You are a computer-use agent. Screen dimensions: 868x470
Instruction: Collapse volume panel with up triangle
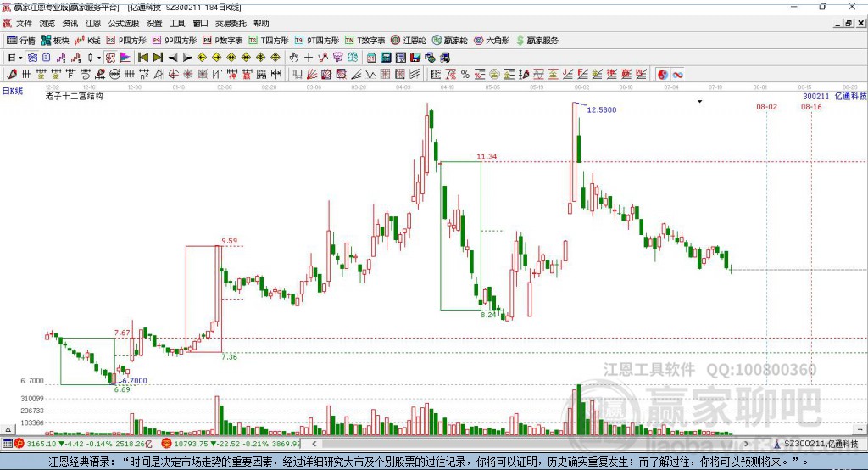pos(8,429)
